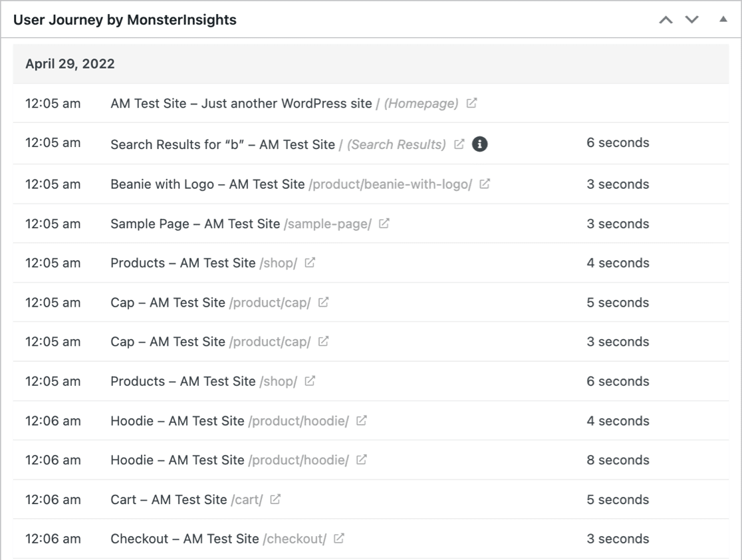Open external link for the Cap product page
Viewport: 742px width, 560px height.
322,302
